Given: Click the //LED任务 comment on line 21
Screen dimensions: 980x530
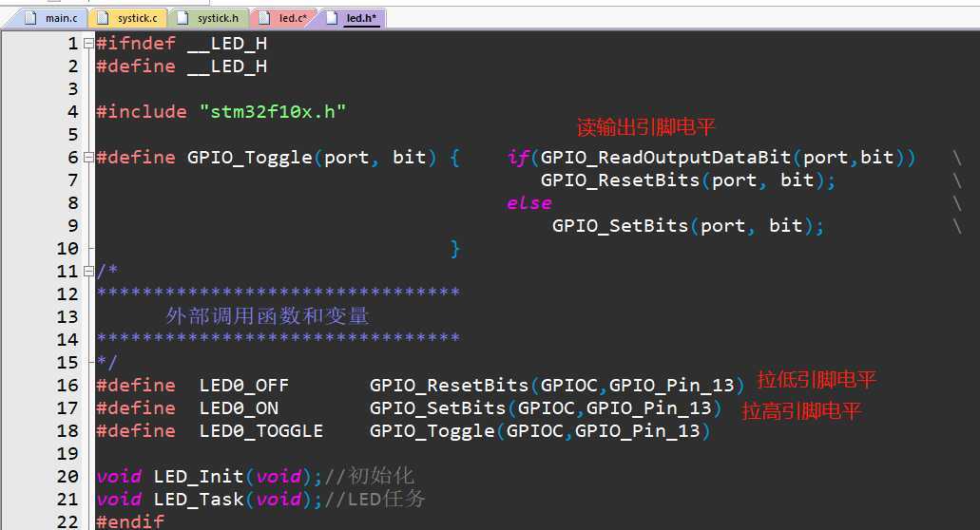Looking at the screenshot, I should [x=375, y=499].
